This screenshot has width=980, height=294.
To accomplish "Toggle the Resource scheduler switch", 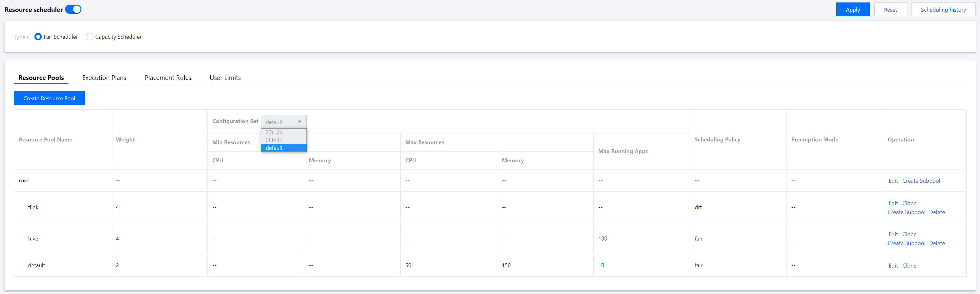I will (73, 10).
